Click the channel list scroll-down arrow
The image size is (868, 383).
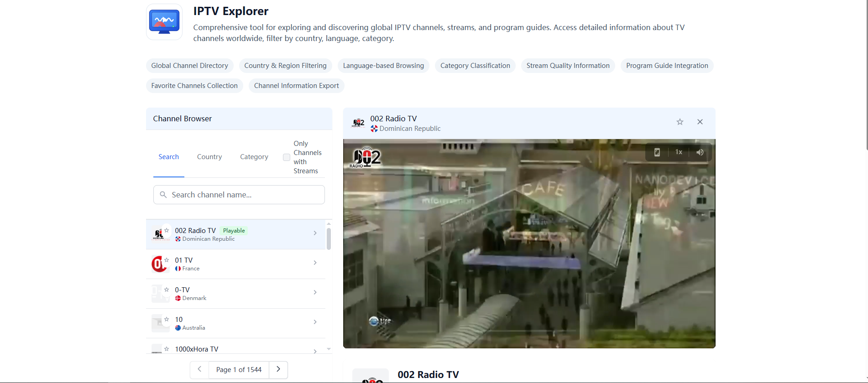click(329, 349)
